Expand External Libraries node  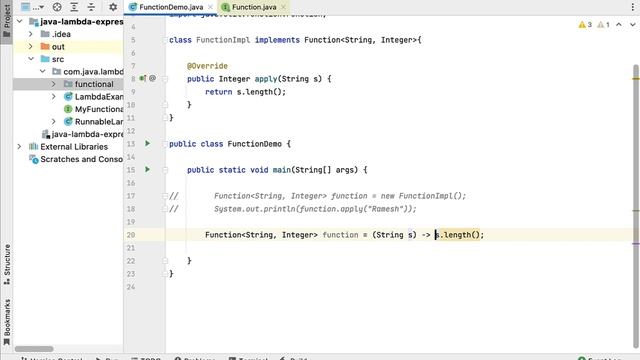[x=20, y=147]
